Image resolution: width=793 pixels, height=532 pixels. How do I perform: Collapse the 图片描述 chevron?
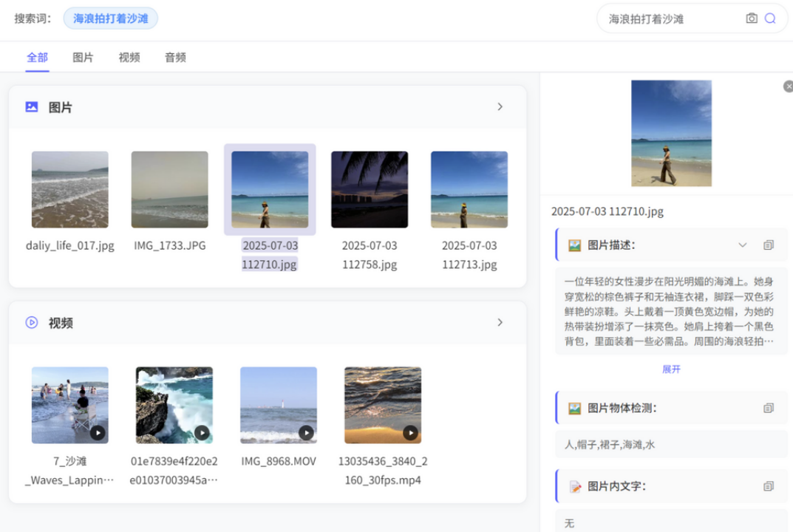743,245
